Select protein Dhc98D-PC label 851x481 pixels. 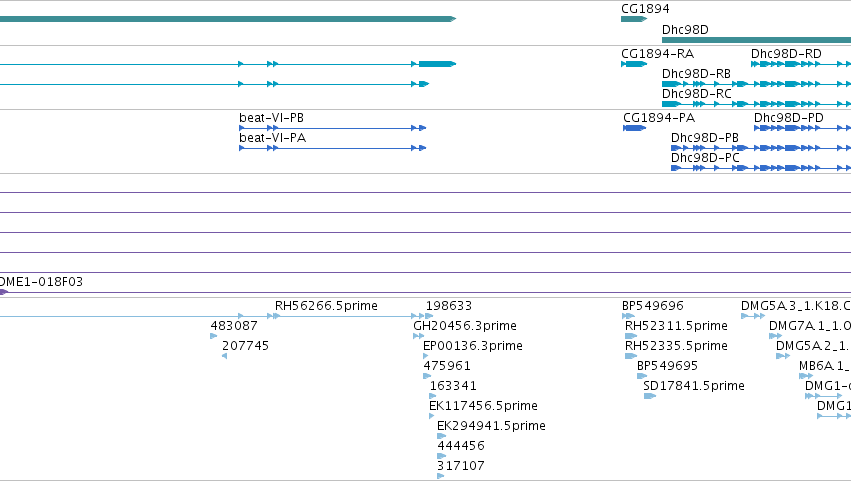[x=705, y=158]
